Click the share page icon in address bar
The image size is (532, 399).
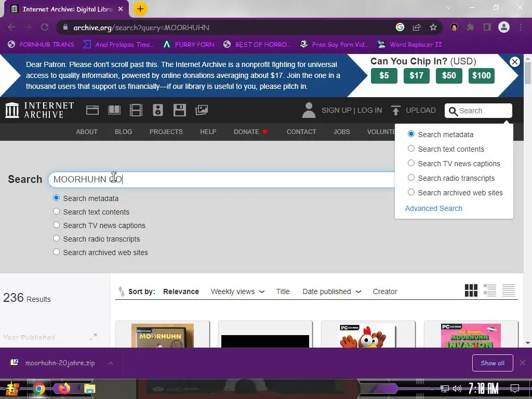[417, 27]
